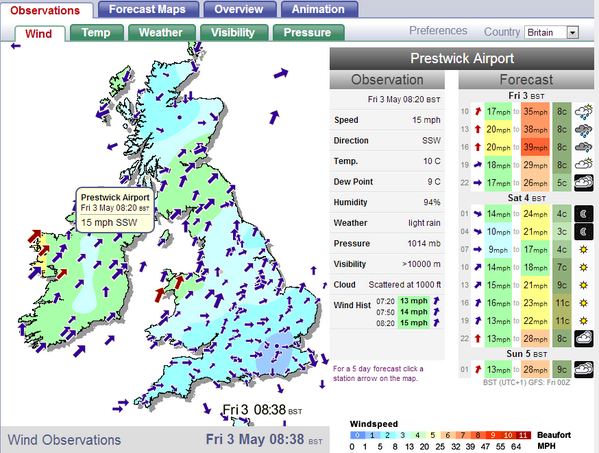Click the Sun 01:00 night cloud icon
The image size is (599, 453).
583,369
